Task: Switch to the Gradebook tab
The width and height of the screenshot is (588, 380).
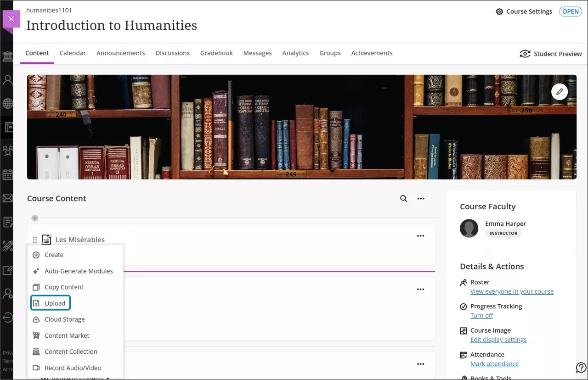Action: coord(216,53)
